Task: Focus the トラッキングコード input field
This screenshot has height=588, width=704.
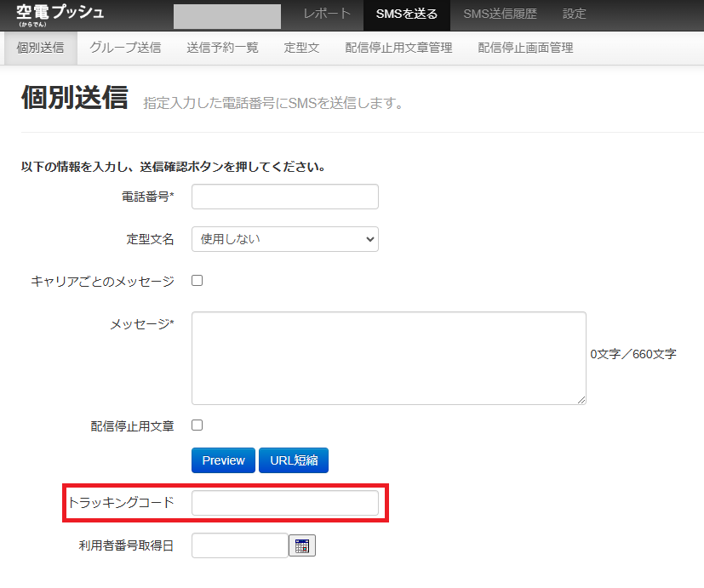Action: 285,503
